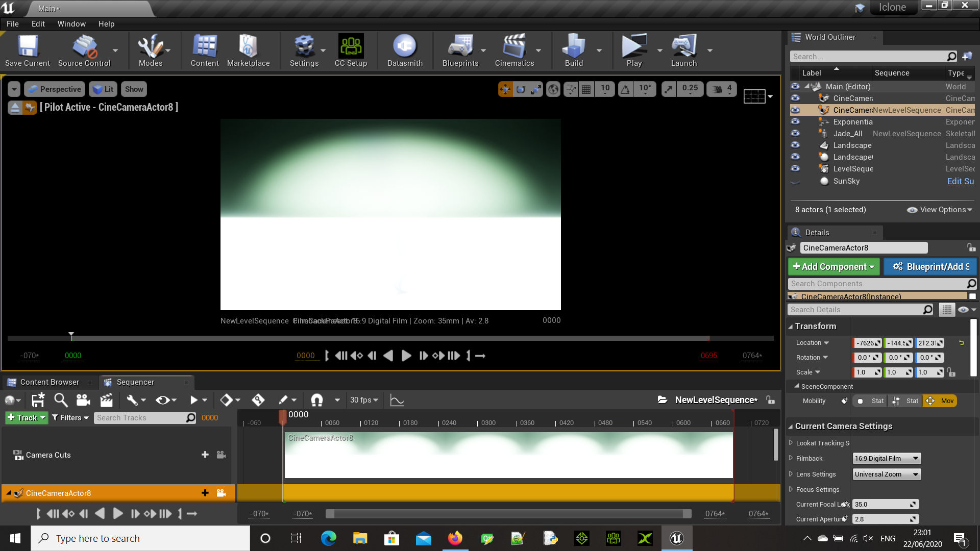Screen dimensions: 980x551
Task: Click the Datasmith import icon
Action: pos(405,51)
